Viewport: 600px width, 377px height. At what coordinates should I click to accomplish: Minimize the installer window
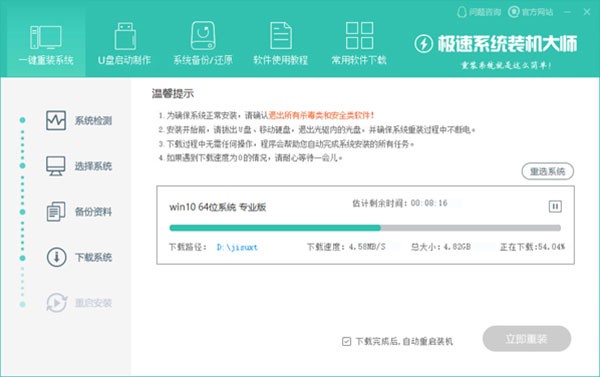[x=567, y=12]
